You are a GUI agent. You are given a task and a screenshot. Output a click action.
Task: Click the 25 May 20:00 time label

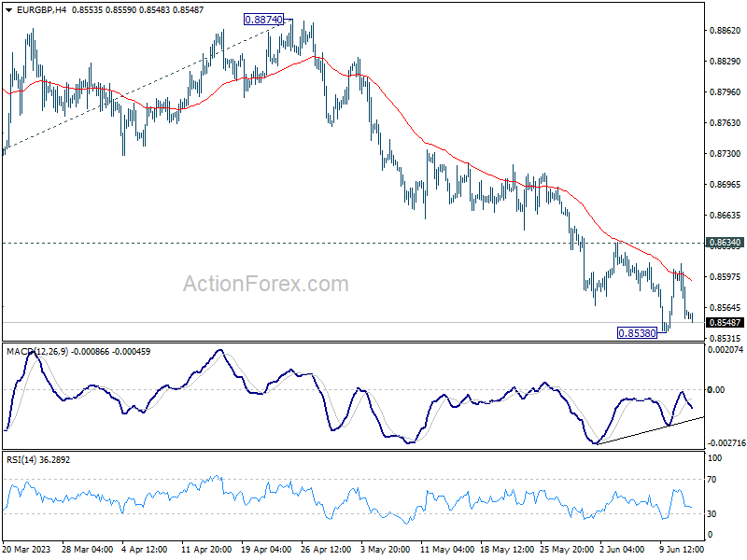(x=567, y=549)
